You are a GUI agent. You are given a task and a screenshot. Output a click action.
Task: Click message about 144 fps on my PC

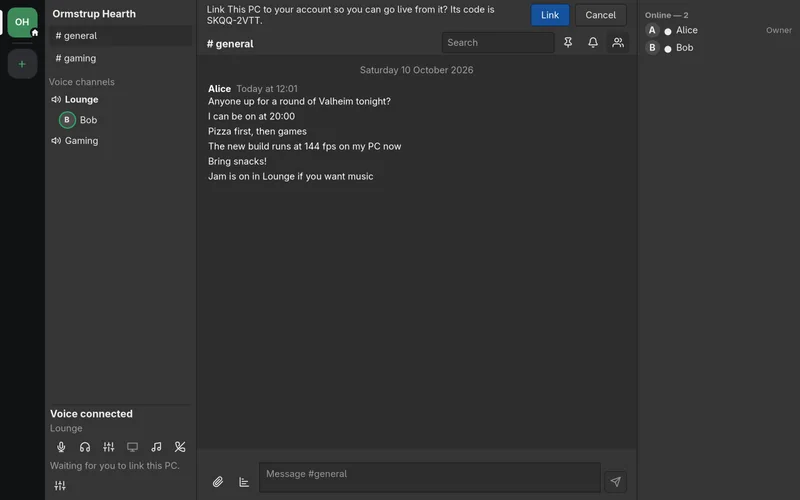(305, 146)
